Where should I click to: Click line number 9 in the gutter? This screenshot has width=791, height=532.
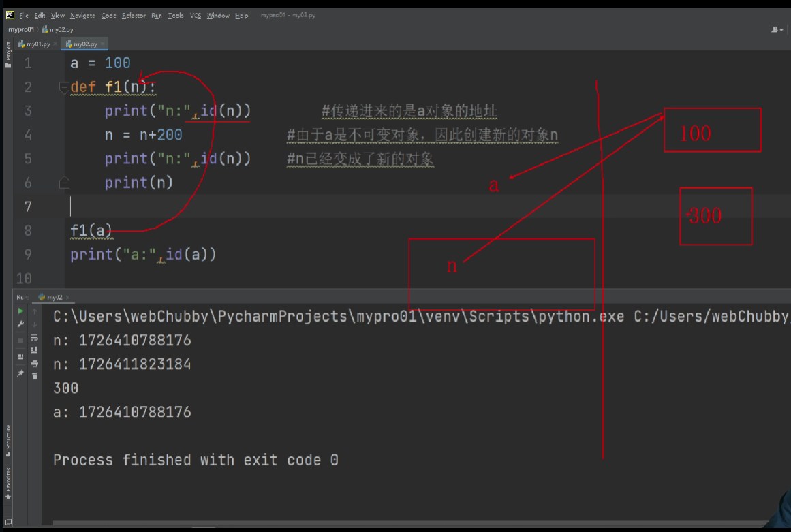pyautogui.click(x=28, y=255)
